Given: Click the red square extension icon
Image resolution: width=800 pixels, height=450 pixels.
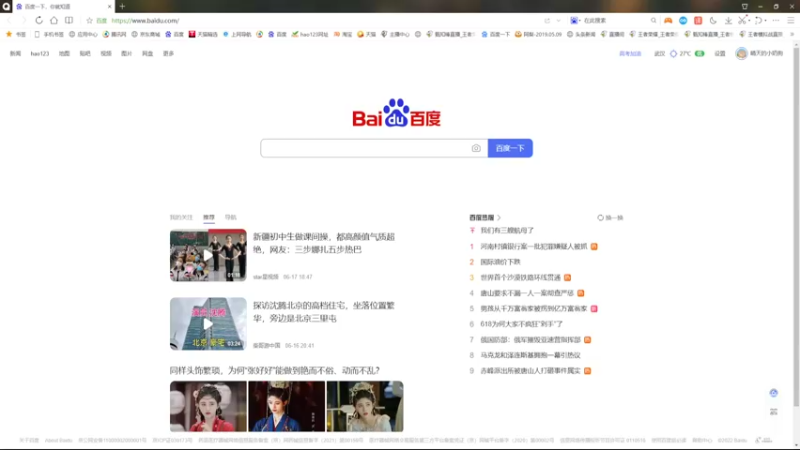Looking at the screenshot, I should 698,20.
